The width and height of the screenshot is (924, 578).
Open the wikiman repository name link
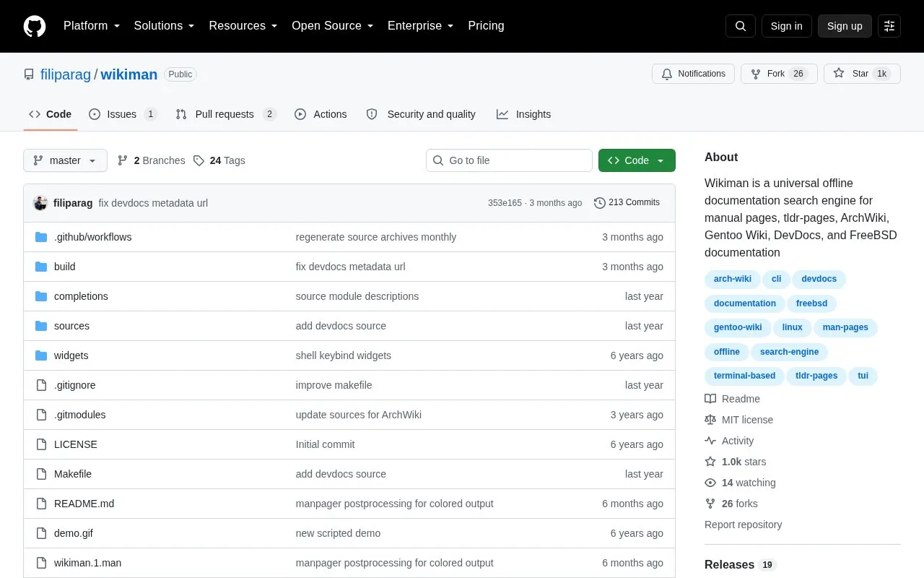click(129, 74)
